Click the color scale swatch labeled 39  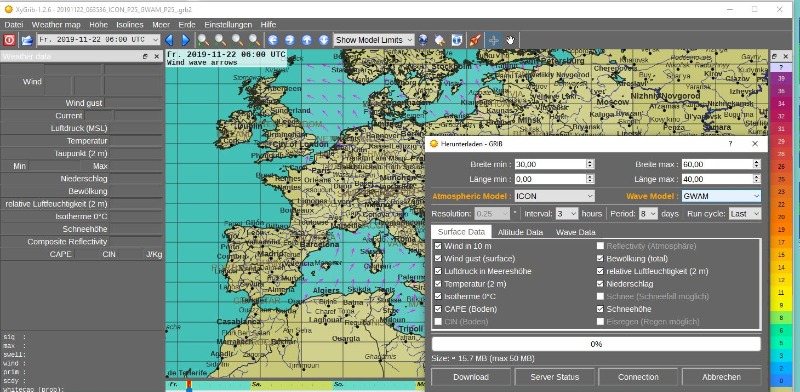[781, 79]
